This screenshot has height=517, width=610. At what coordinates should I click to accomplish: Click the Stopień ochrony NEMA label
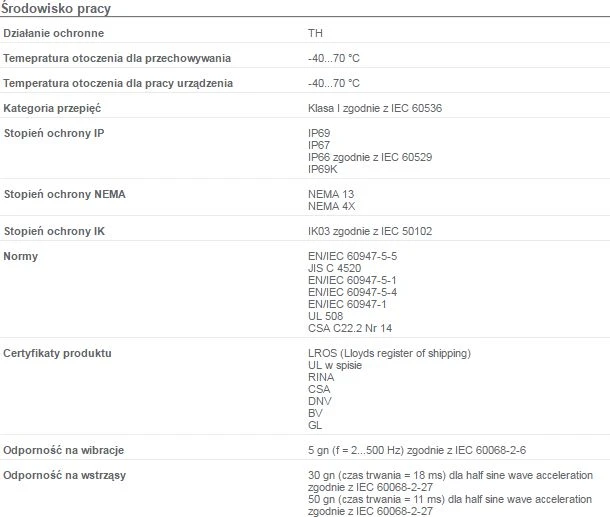(x=65, y=194)
